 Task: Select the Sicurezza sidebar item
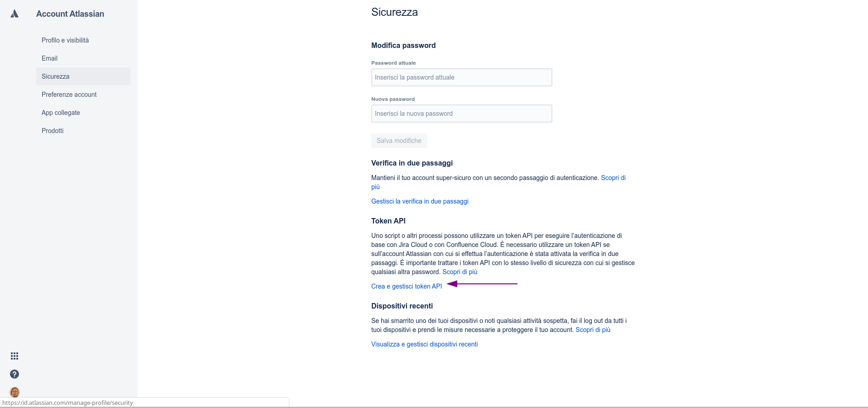[83, 76]
